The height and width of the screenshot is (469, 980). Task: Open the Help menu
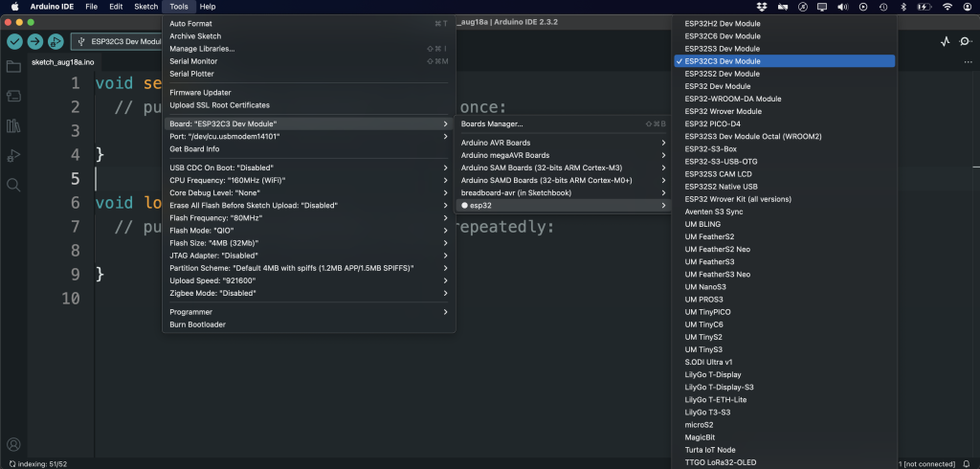[x=208, y=7]
